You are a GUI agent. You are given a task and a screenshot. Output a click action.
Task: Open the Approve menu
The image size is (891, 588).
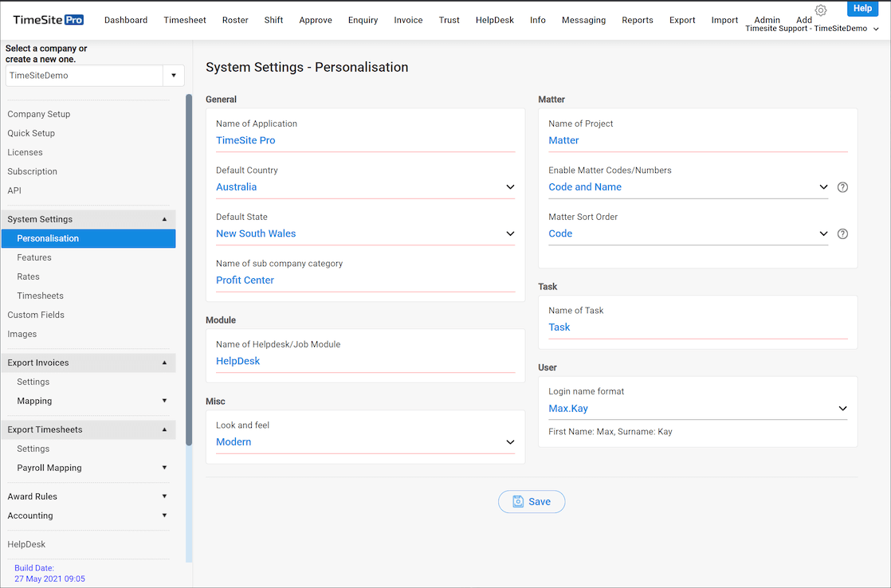[316, 20]
